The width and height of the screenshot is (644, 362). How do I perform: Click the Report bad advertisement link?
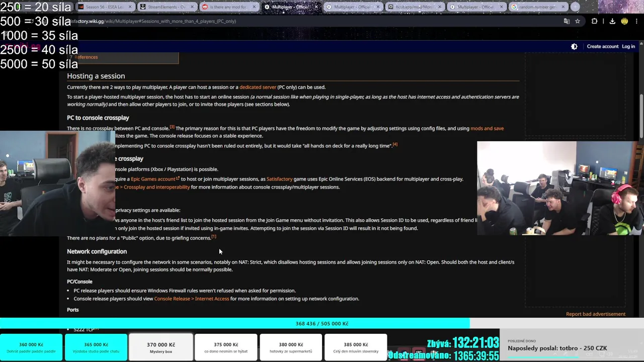tap(595, 314)
